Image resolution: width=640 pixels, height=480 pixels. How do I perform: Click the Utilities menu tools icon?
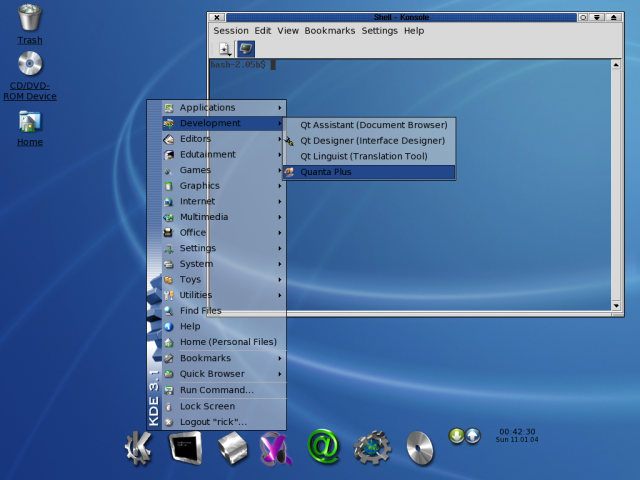click(169, 295)
